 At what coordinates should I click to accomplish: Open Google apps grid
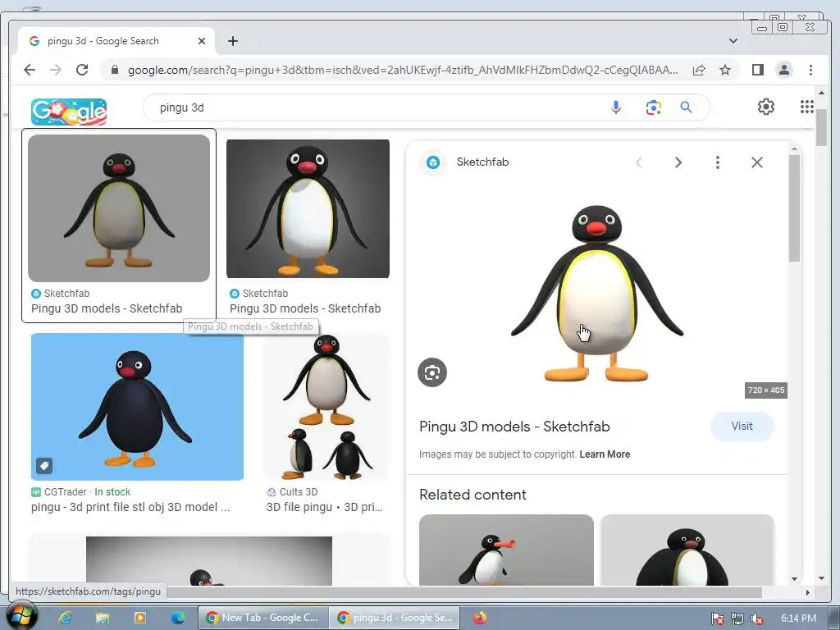click(x=807, y=107)
